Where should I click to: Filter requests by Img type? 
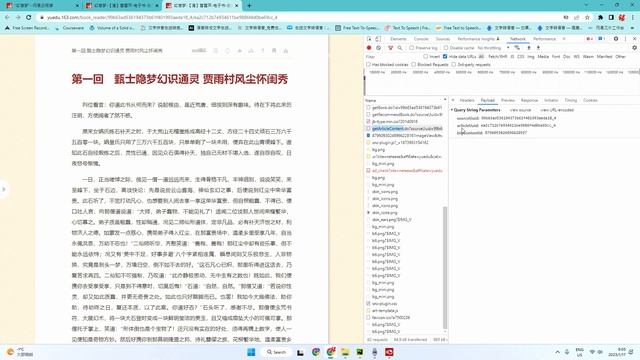(x=531, y=56)
